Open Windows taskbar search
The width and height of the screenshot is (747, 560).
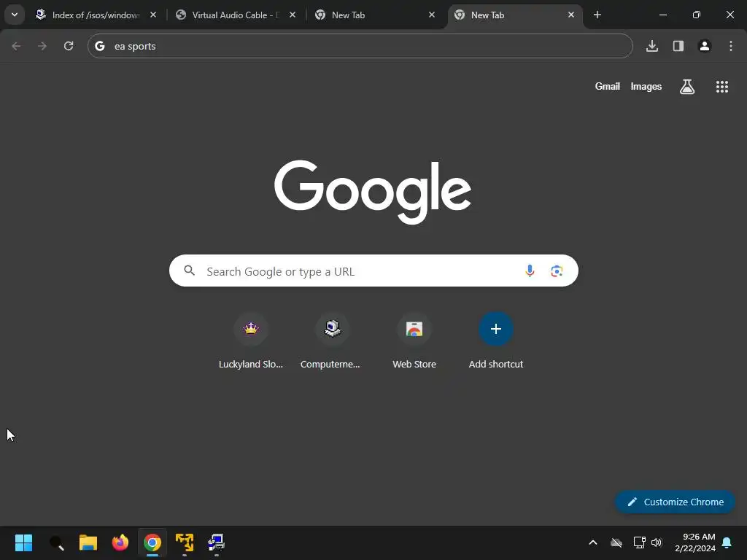pyautogui.click(x=57, y=542)
